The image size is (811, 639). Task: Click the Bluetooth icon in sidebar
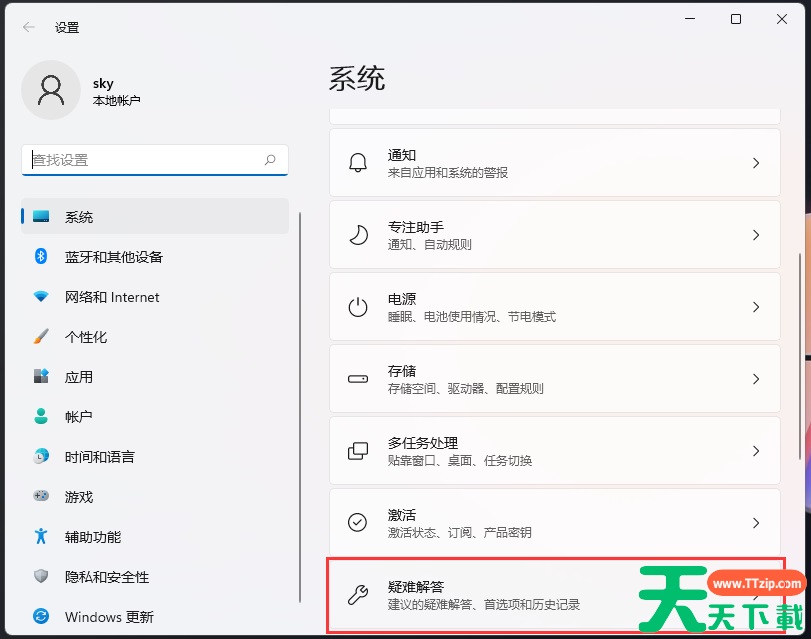pos(41,256)
